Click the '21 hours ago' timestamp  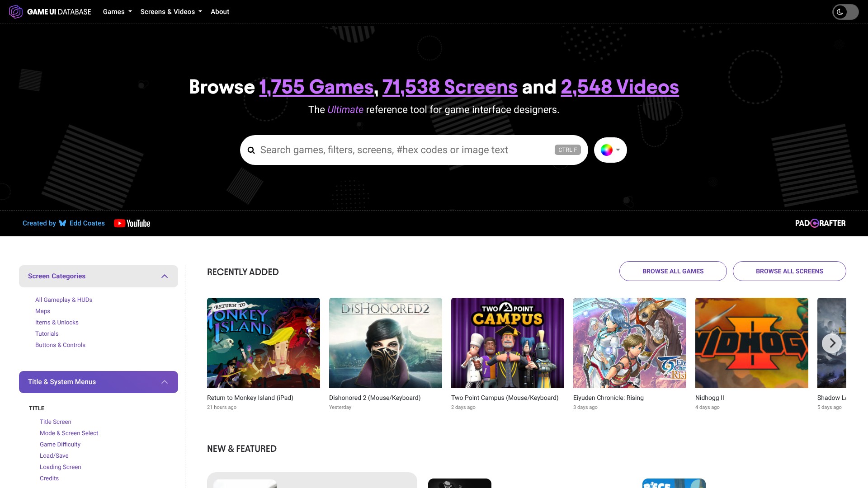pyautogui.click(x=222, y=407)
